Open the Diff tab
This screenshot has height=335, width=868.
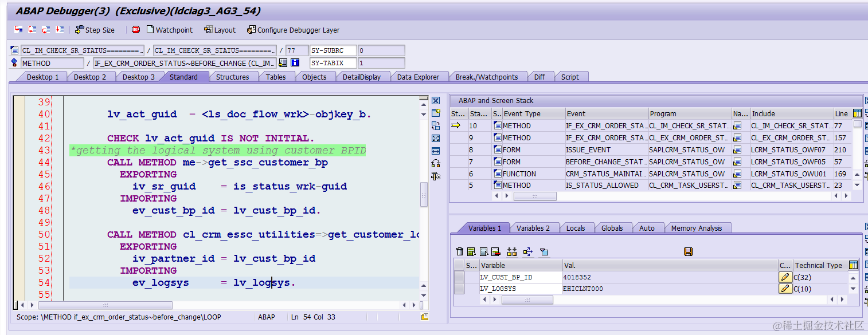point(539,77)
